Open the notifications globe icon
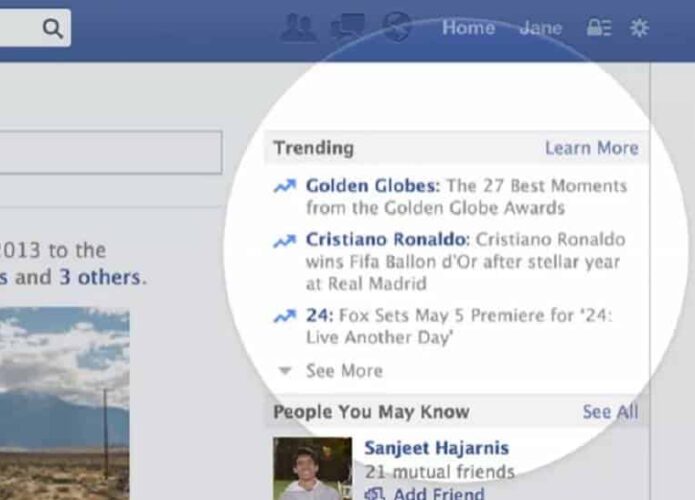The height and width of the screenshot is (500, 695). point(397,27)
